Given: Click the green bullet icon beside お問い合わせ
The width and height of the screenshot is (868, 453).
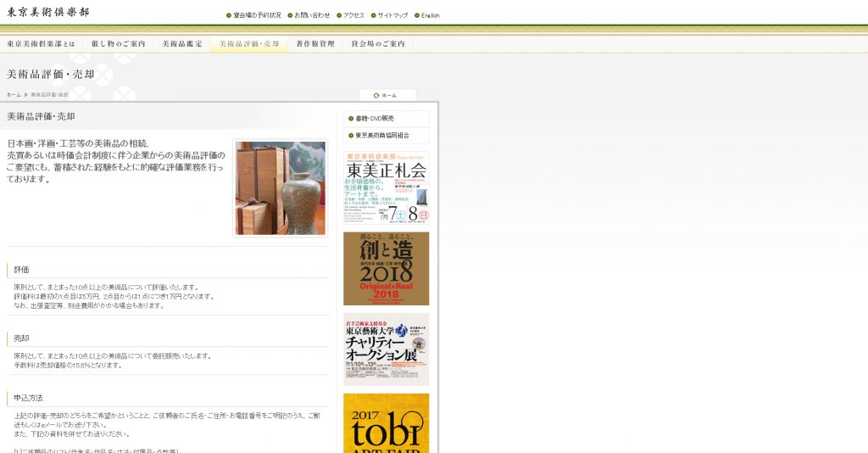Looking at the screenshot, I should (x=290, y=15).
